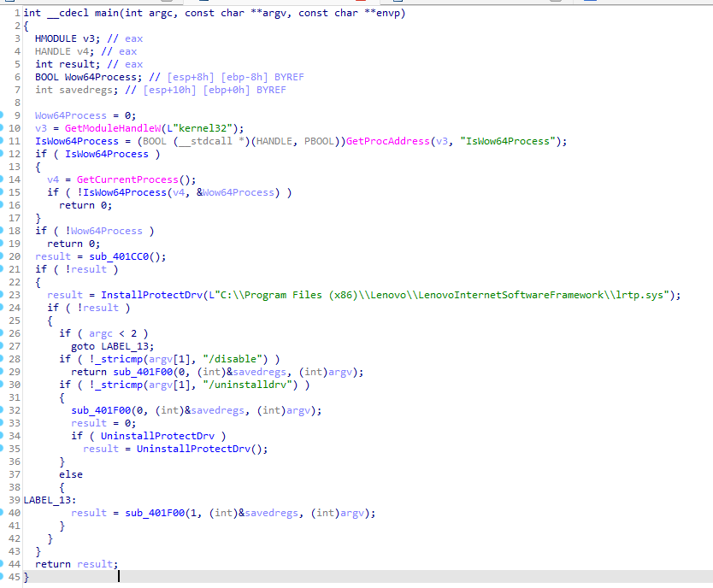Click the main function name in the signature
The width and height of the screenshot is (713, 588).
click(x=107, y=13)
